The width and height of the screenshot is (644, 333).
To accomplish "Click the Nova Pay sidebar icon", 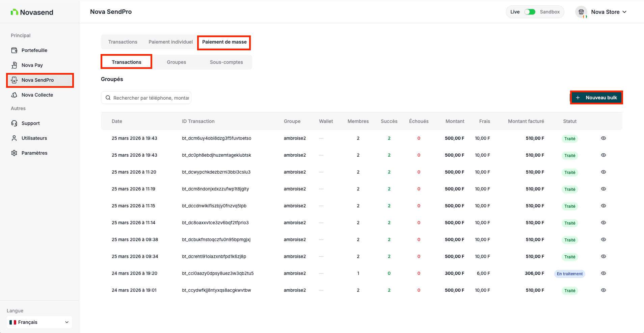I will click(x=14, y=65).
